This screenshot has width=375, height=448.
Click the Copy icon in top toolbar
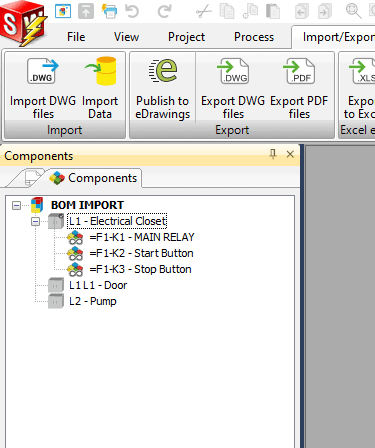click(x=227, y=11)
